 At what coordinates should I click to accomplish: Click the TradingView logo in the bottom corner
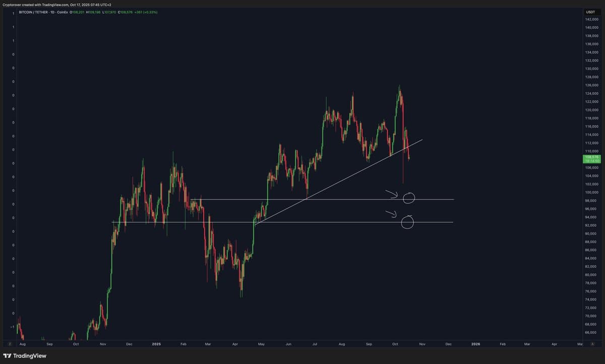(x=24, y=356)
